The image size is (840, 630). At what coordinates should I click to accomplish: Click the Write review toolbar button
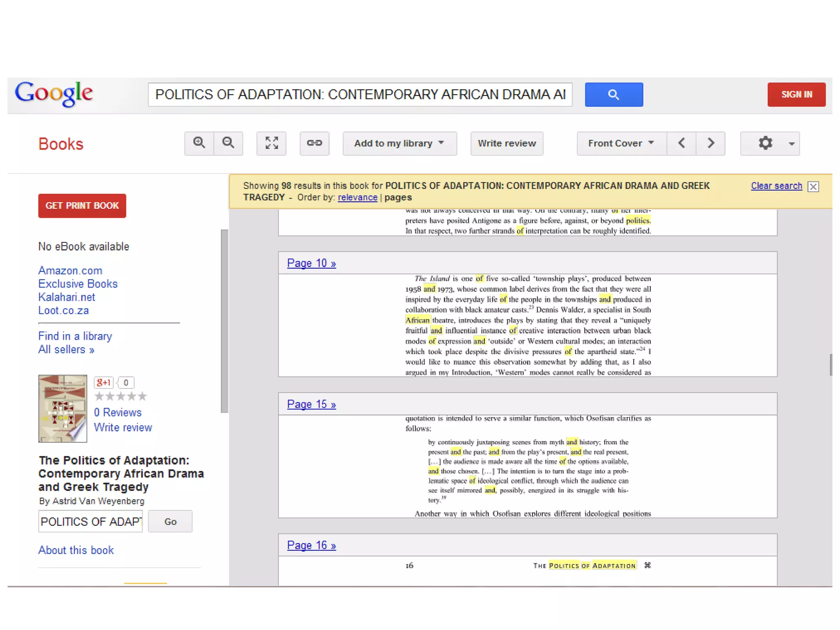coord(507,143)
